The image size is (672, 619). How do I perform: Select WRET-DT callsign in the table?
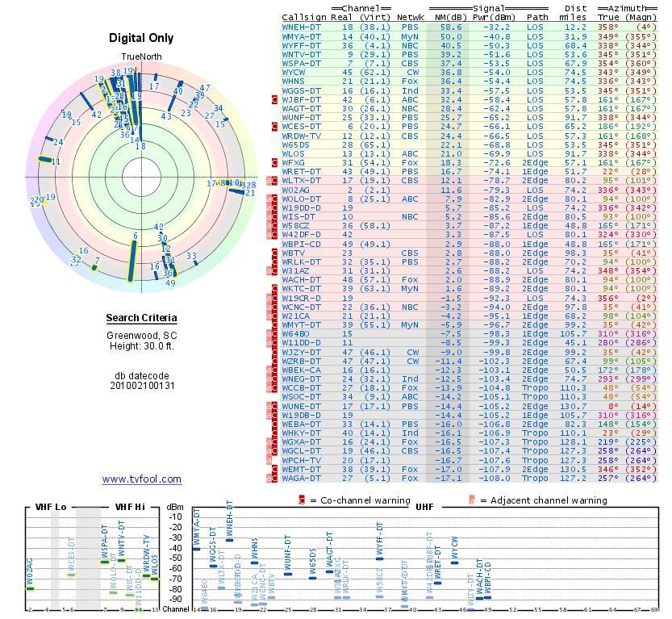(301, 172)
